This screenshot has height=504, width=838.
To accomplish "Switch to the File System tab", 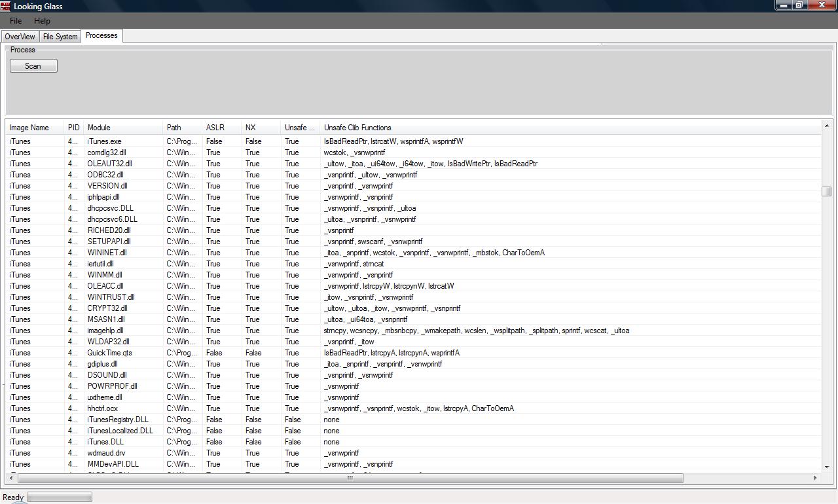I will 60,37.
